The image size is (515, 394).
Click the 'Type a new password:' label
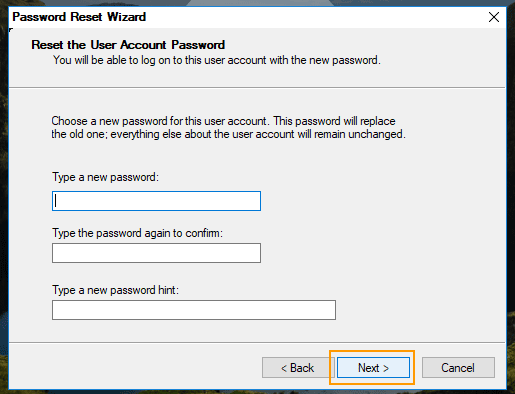click(105, 177)
